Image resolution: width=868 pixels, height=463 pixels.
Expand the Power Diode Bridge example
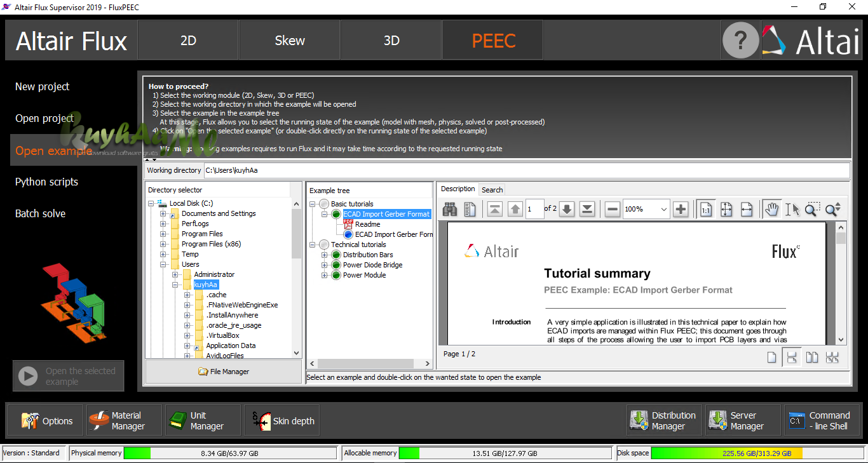[x=325, y=265]
